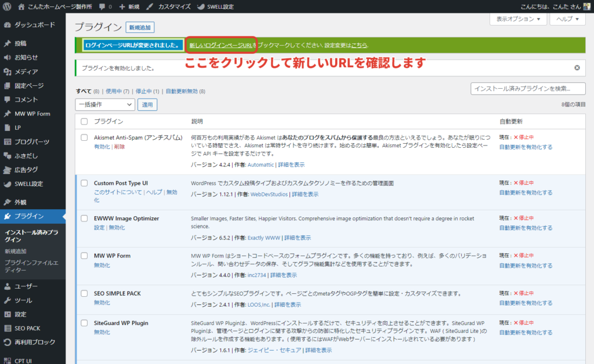The height and width of the screenshot is (364, 594).
Task: Click the home icon beside the site name
Action: coord(21,6)
